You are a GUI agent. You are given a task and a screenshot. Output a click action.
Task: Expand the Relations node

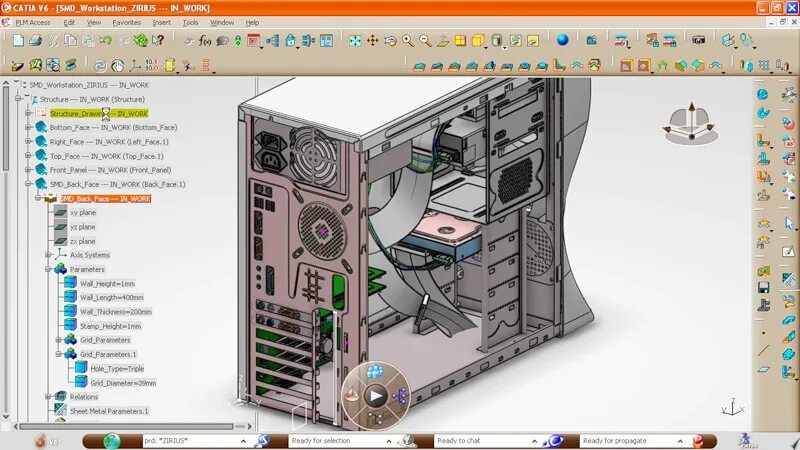tap(48, 396)
